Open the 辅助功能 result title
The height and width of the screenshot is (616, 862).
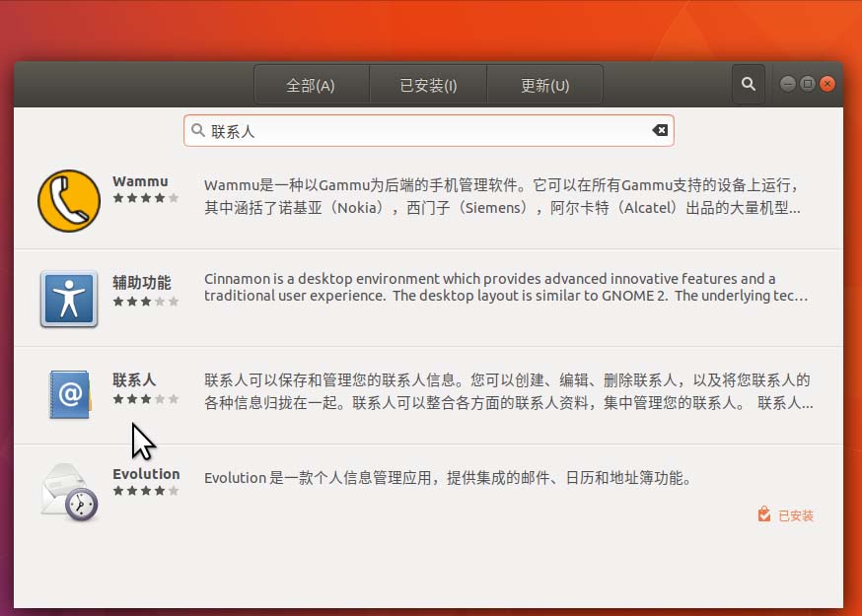click(x=141, y=283)
